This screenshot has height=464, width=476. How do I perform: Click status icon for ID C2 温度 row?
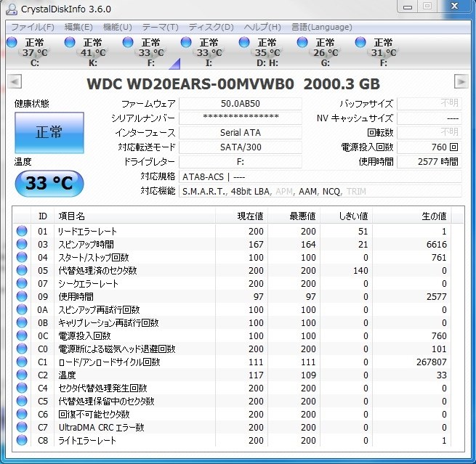point(22,375)
